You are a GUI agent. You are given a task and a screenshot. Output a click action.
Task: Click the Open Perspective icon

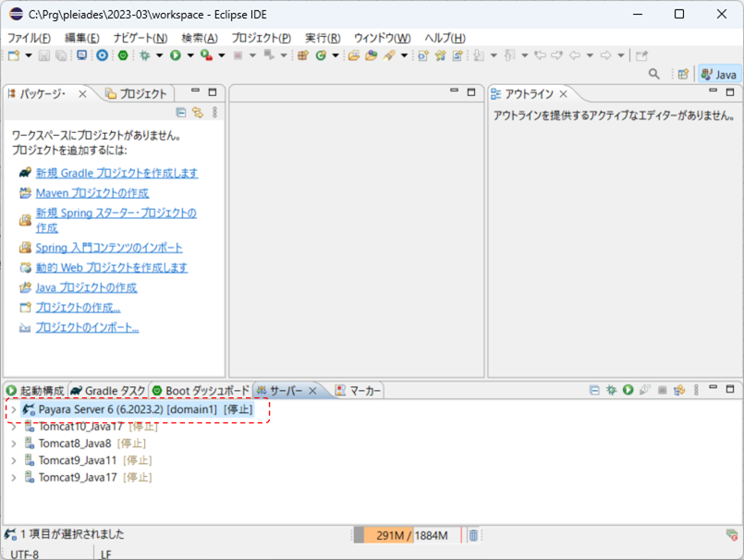683,74
